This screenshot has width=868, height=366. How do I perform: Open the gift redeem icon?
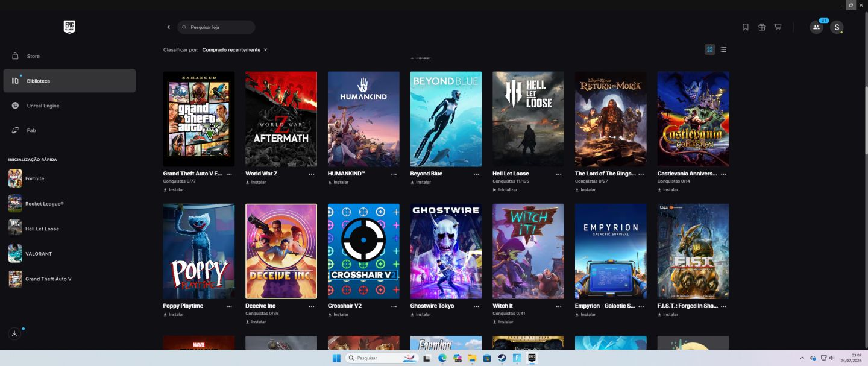pyautogui.click(x=762, y=27)
